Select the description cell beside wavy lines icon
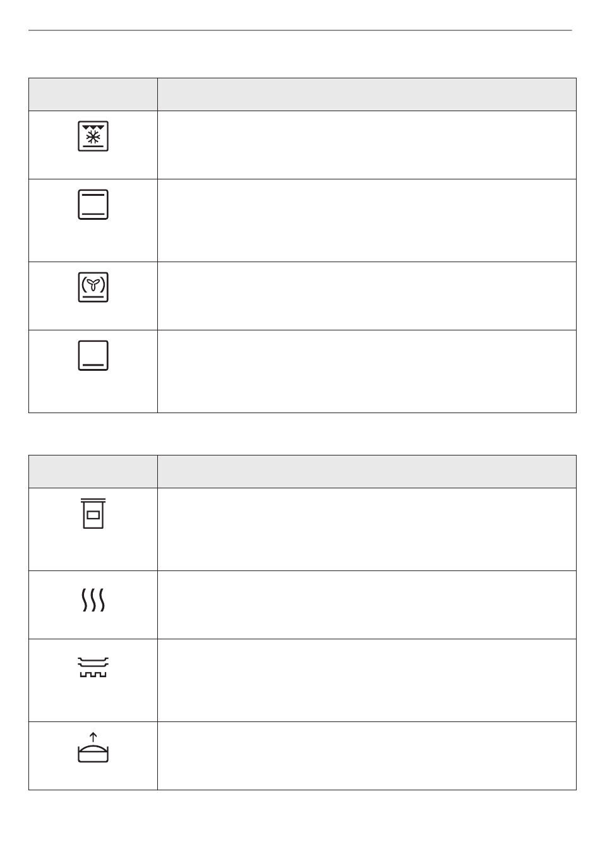Viewport: 600px width, 868px height. coord(367,605)
